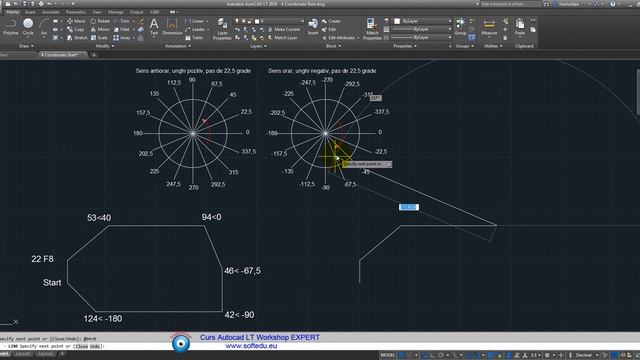The image size is (640, 360).
Task: Click the www.softedu.eu link
Action: tap(251, 346)
